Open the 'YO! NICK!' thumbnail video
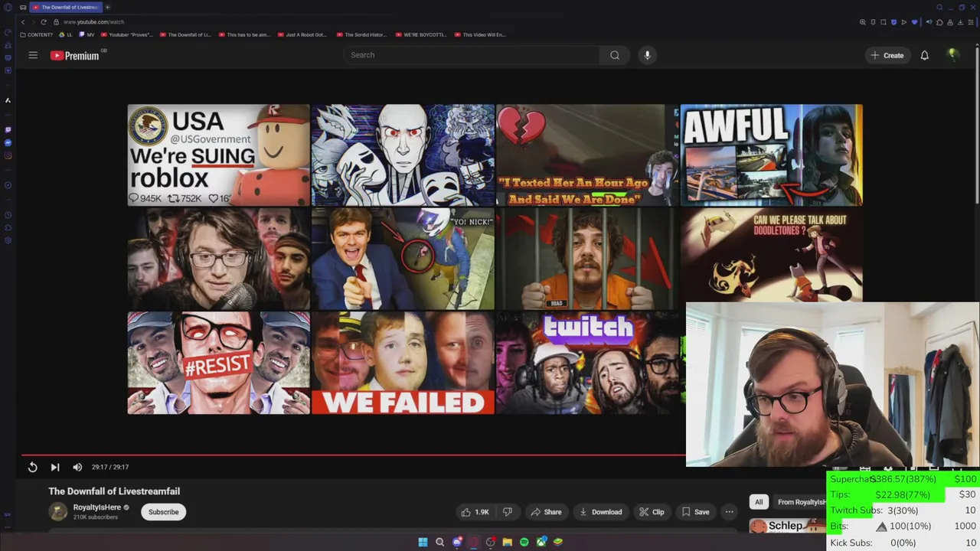Screen dimensions: 980x551 click(403, 259)
